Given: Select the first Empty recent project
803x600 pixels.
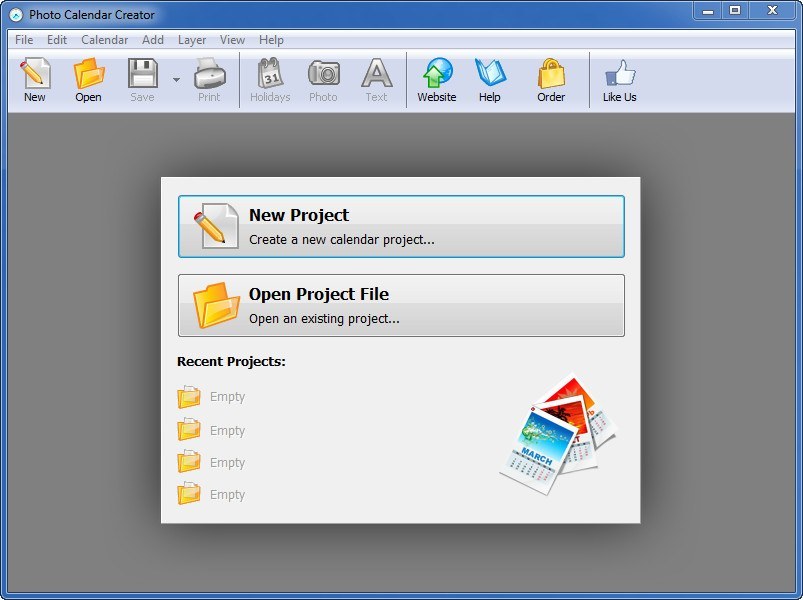Looking at the screenshot, I should point(211,397).
